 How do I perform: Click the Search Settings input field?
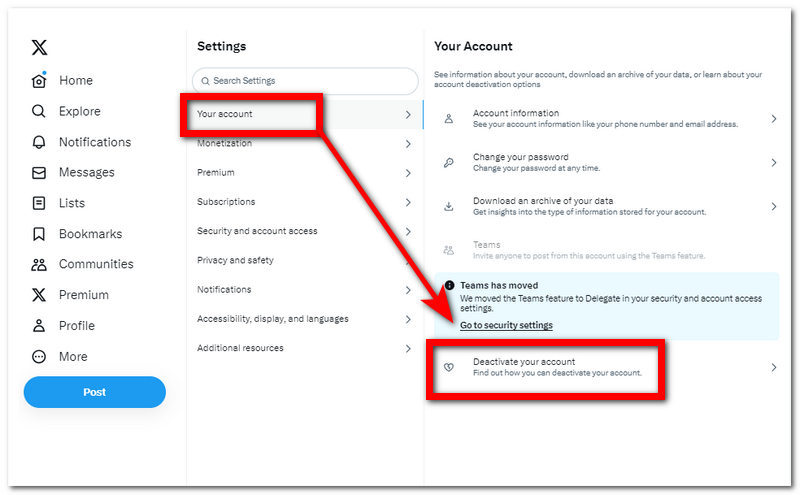(x=305, y=81)
